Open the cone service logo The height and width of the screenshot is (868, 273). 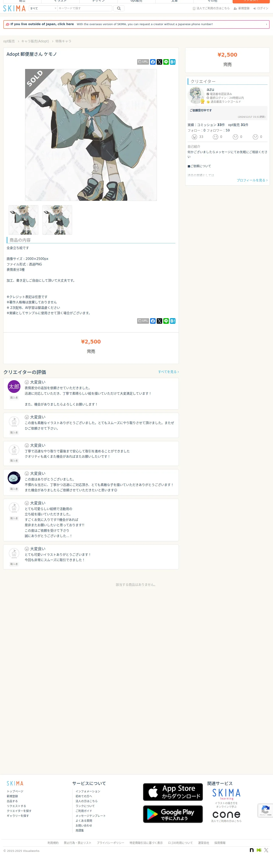click(226, 814)
